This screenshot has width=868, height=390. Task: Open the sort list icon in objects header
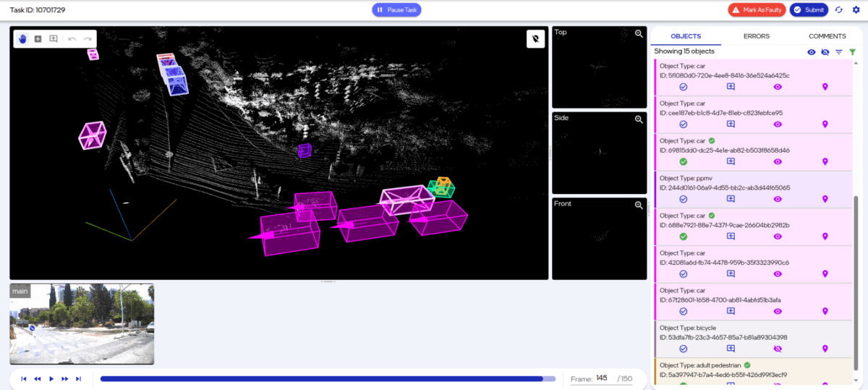coord(839,52)
